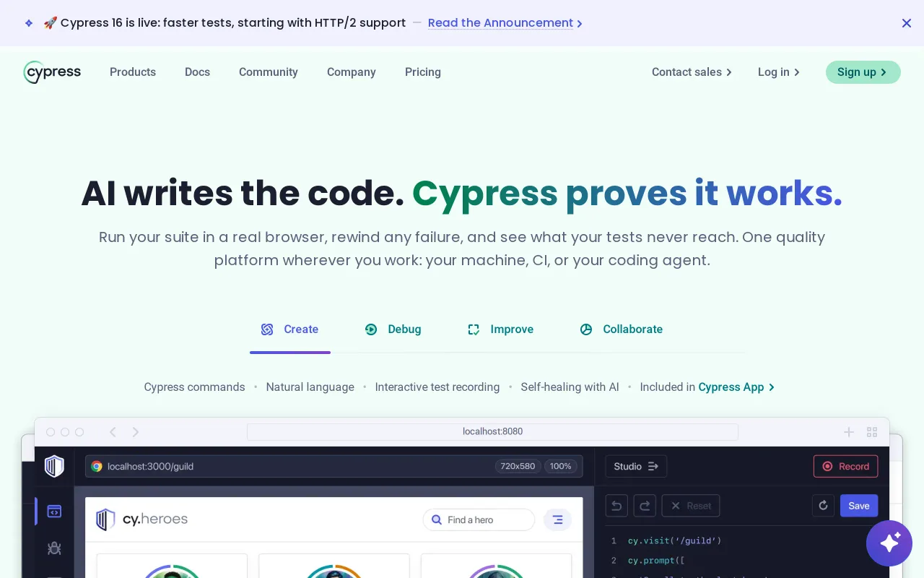Click the localhost:3000/guild URL field
The height and width of the screenshot is (578, 924).
(x=334, y=467)
